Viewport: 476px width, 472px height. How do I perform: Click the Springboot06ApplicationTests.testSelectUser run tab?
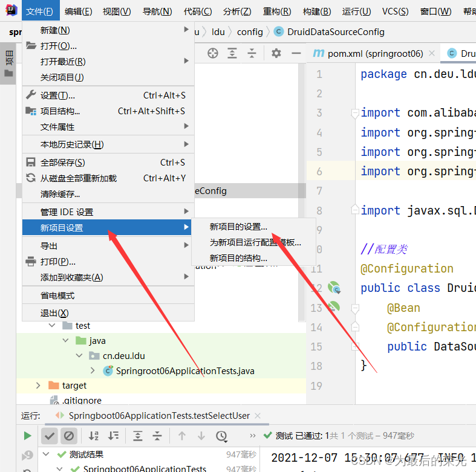(159, 416)
